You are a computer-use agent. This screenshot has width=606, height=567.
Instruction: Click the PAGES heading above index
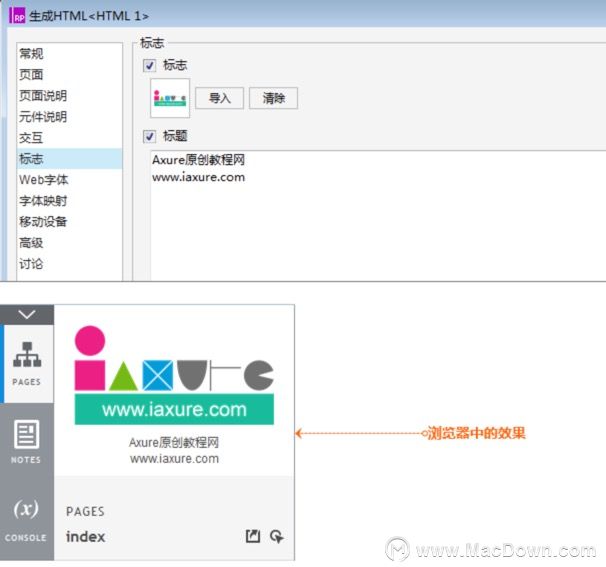85,511
